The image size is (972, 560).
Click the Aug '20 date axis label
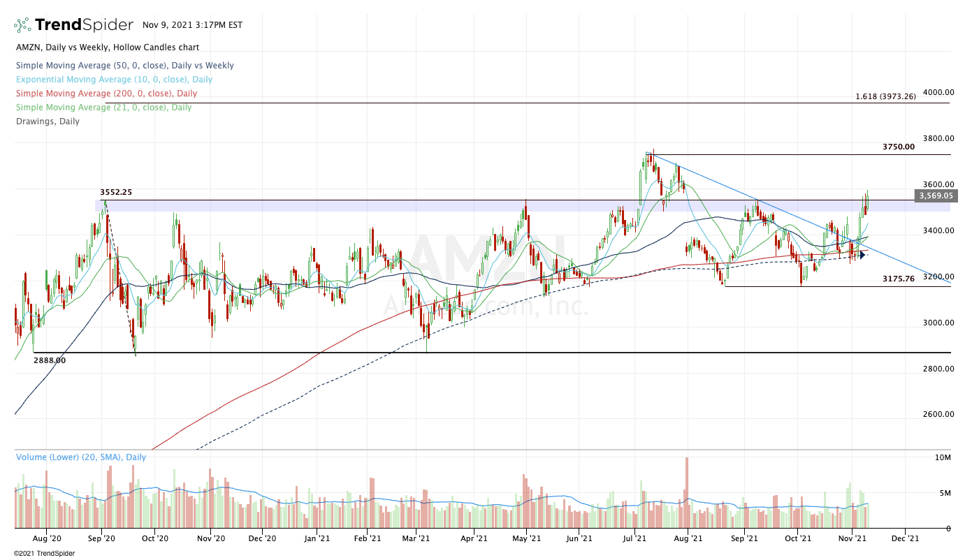[48, 539]
